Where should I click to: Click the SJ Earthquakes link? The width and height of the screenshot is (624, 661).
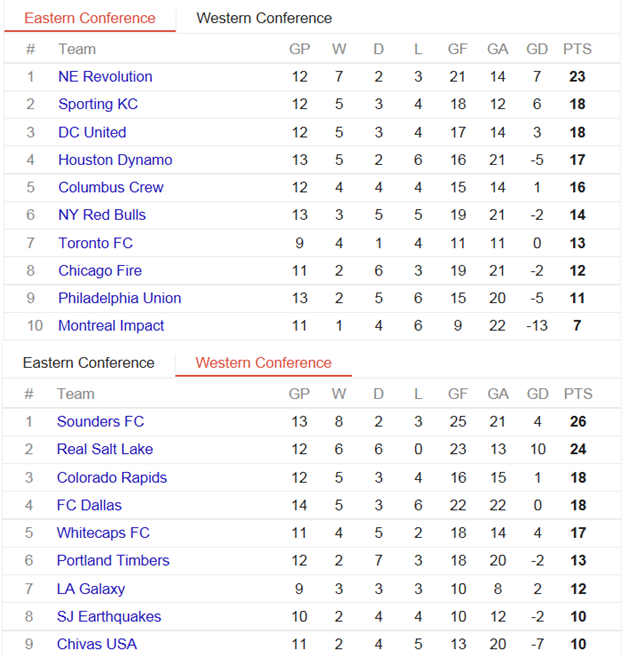click(x=109, y=617)
